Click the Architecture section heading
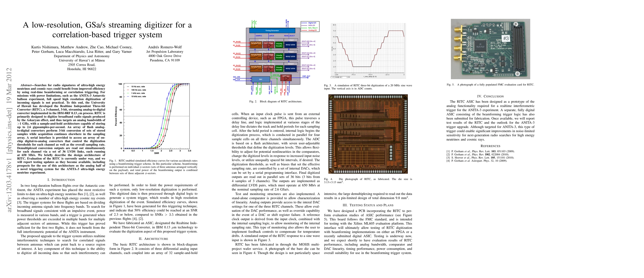 click(x=153, y=239)
